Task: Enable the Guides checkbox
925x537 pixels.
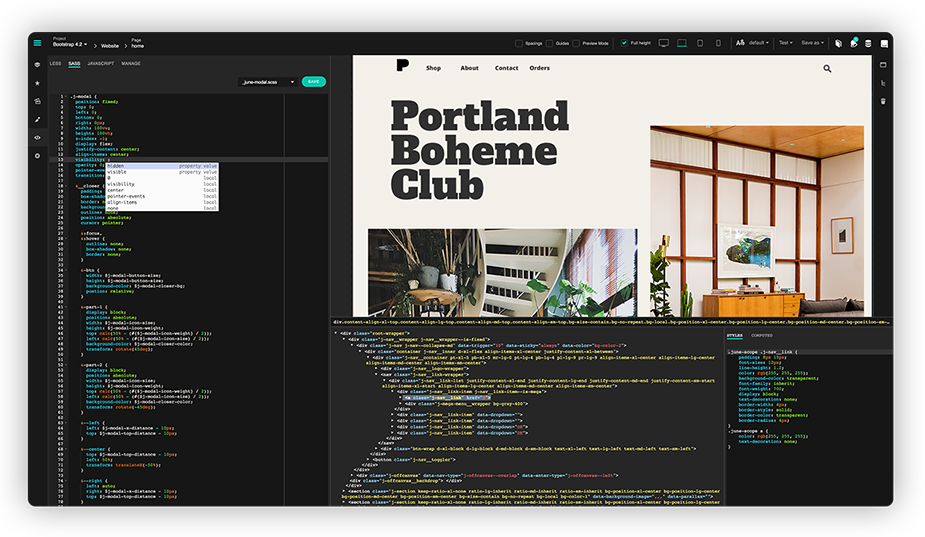Action: coord(549,43)
